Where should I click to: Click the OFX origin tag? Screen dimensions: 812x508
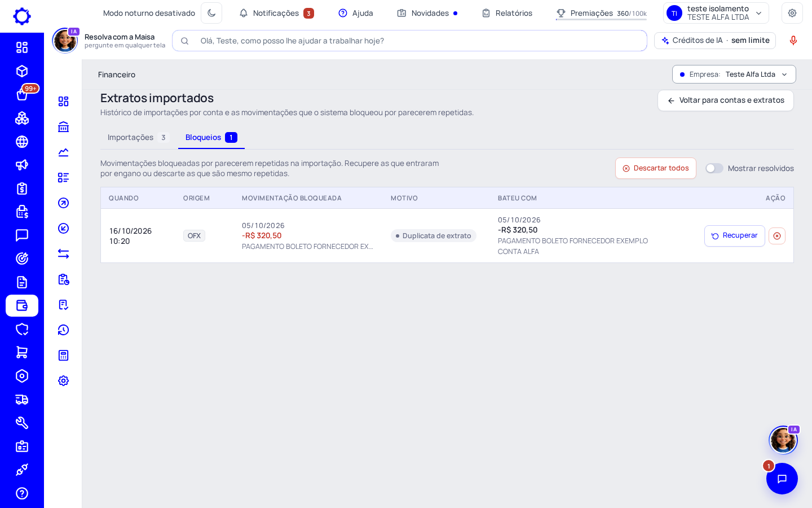click(194, 236)
